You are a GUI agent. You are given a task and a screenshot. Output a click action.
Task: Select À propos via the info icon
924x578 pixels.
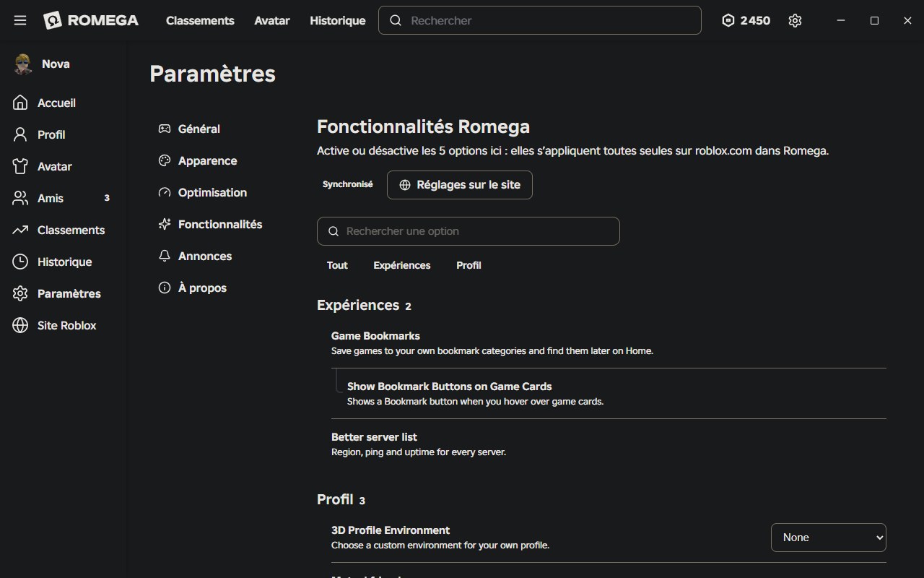[x=165, y=288]
